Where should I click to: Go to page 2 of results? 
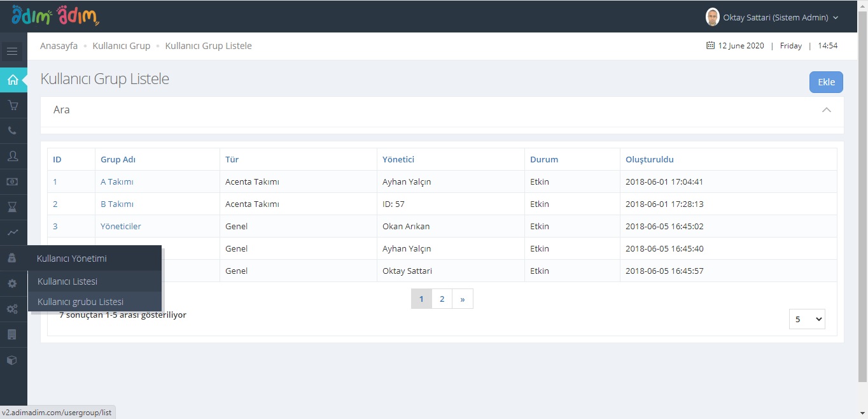[x=442, y=299]
